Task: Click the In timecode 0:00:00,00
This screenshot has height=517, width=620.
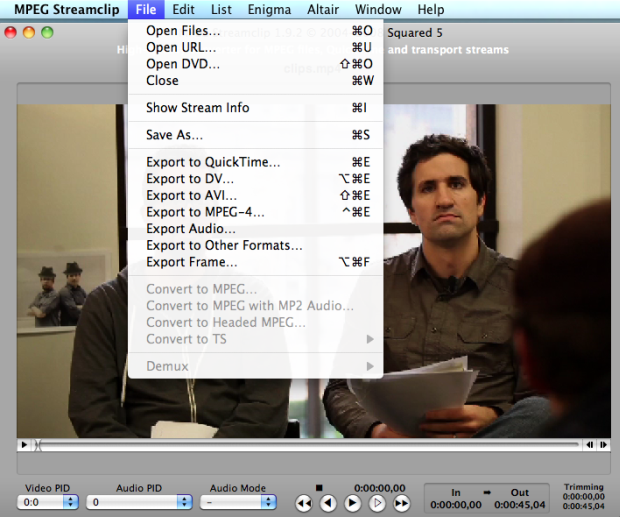Action: tap(456, 505)
